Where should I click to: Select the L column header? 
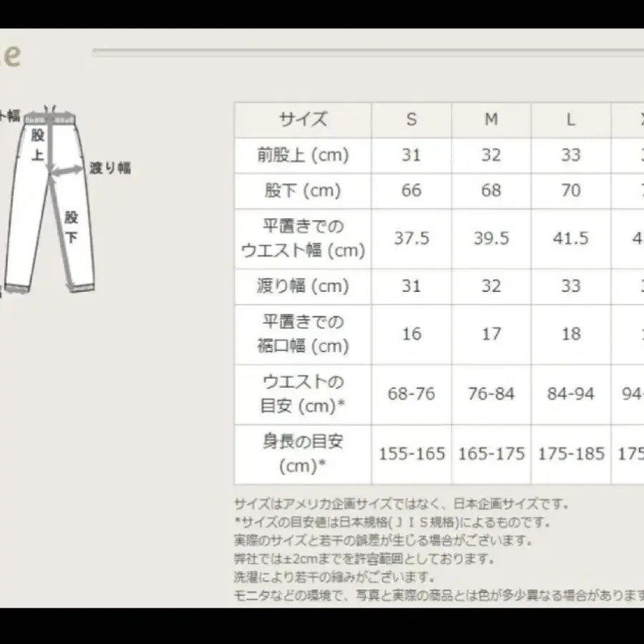click(x=571, y=119)
